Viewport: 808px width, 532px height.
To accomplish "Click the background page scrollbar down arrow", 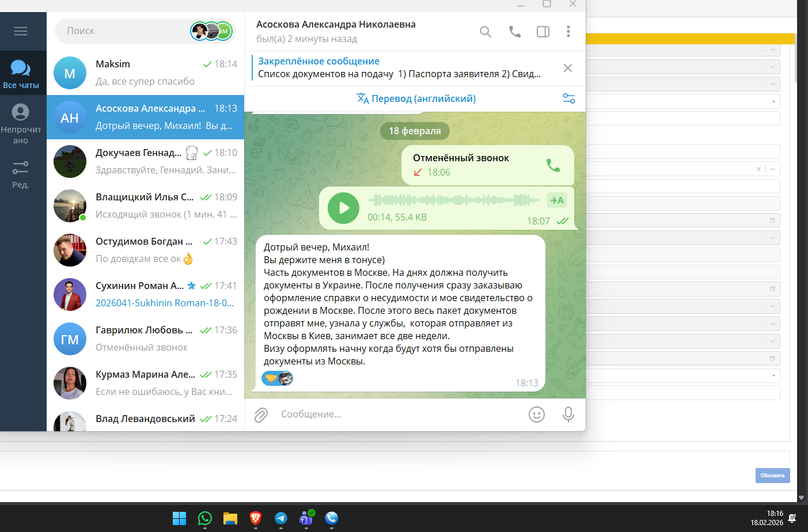I will (801, 498).
